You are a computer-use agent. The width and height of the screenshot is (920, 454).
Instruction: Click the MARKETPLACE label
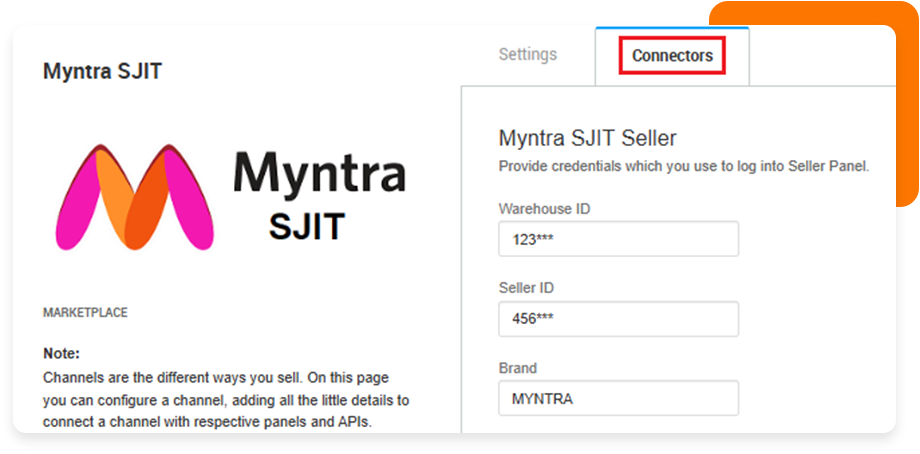coord(85,313)
